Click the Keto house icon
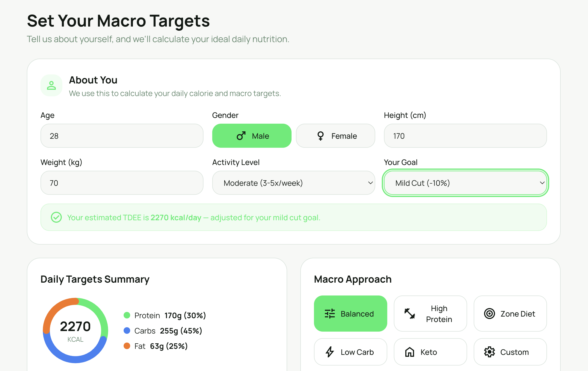 tap(410, 352)
